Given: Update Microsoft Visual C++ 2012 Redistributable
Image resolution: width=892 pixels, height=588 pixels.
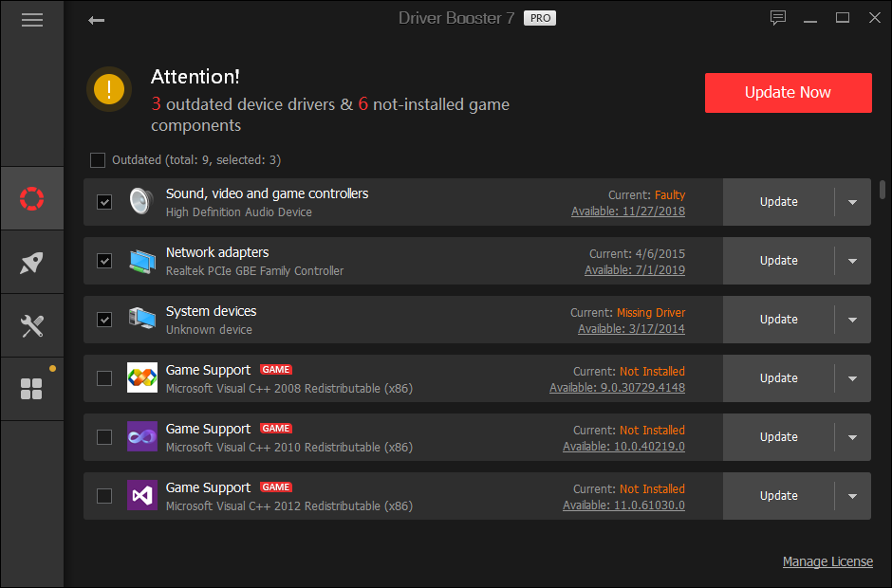Looking at the screenshot, I should (x=778, y=496).
